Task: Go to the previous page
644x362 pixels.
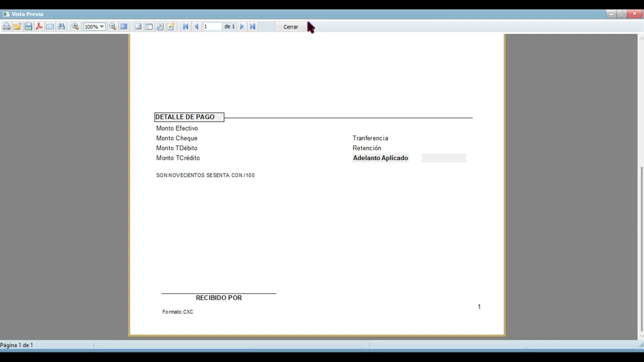Action: tap(196, 27)
